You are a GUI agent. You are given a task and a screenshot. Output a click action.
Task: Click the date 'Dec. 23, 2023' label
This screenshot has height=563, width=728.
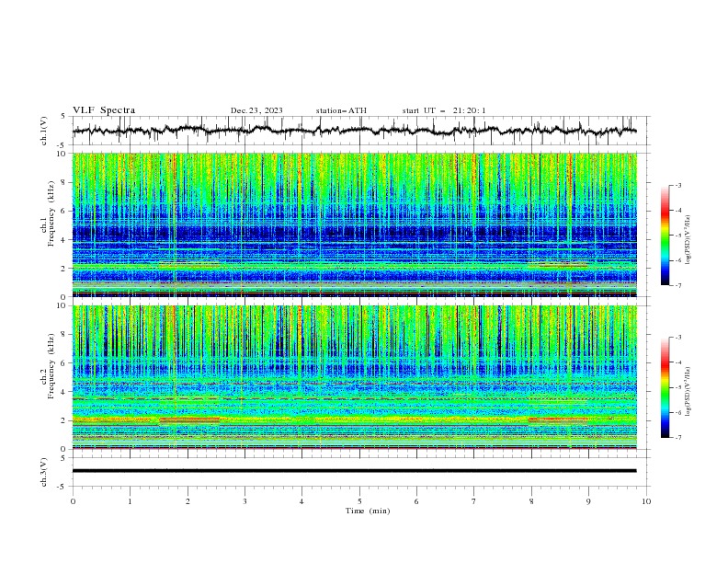(x=256, y=110)
